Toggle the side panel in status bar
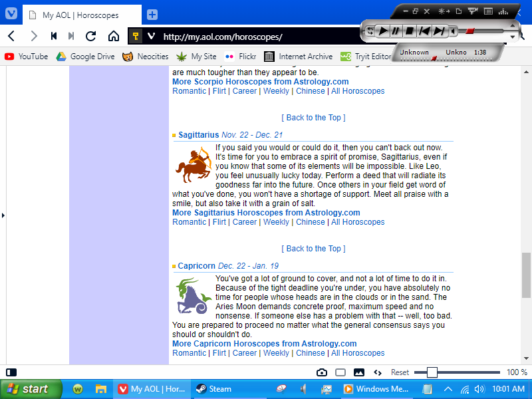Screen dimensions: 532x399 click(x=11, y=372)
